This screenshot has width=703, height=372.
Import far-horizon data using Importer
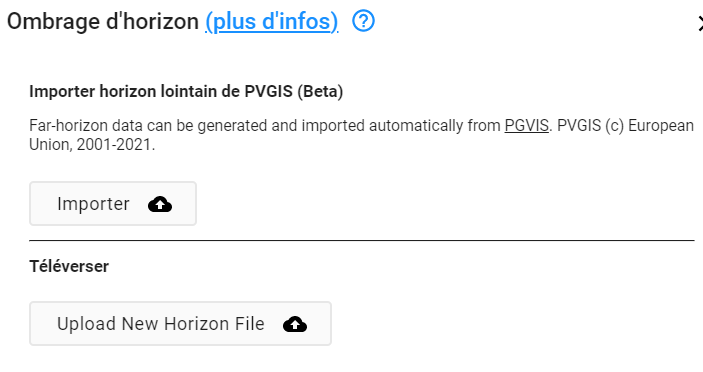coord(113,203)
